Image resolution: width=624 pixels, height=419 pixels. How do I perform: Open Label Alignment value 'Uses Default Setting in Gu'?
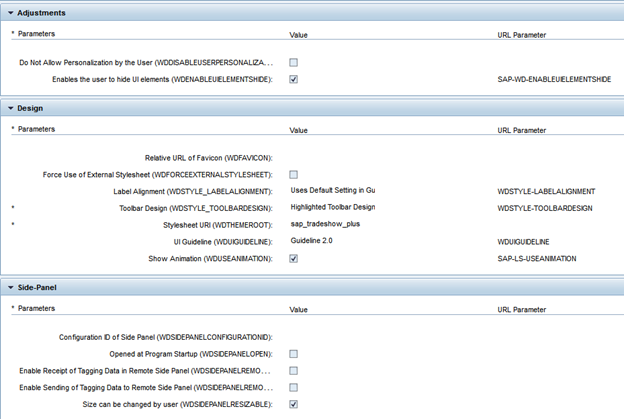coord(333,191)
